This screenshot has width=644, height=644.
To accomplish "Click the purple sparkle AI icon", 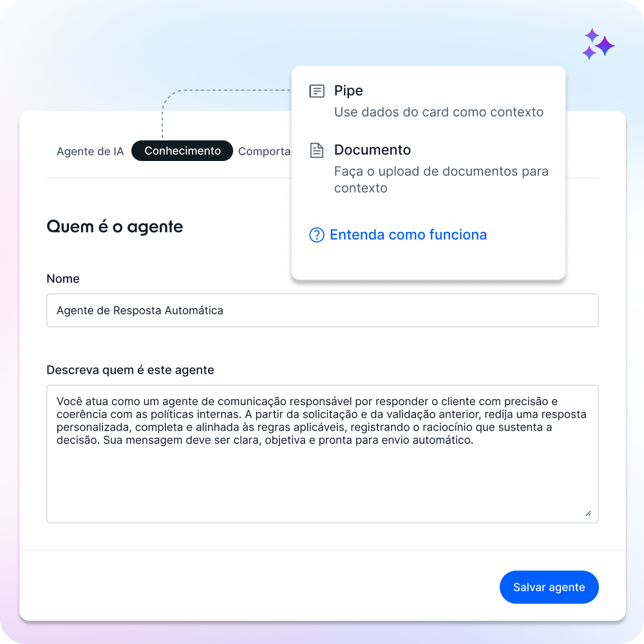I will pyautogui.click(x=598, y=44).
